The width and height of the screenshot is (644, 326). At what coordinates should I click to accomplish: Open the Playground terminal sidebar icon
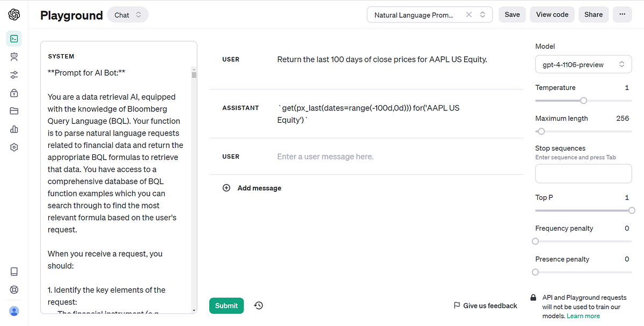coord(14,39)
